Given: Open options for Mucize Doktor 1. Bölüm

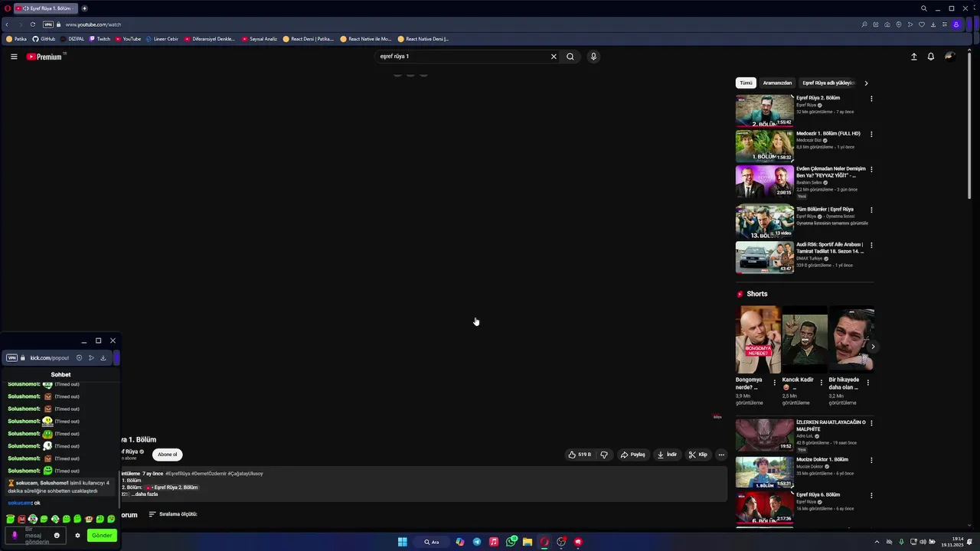Looking at the screenshot, I should pyautogui.click(x=871, y=460).
